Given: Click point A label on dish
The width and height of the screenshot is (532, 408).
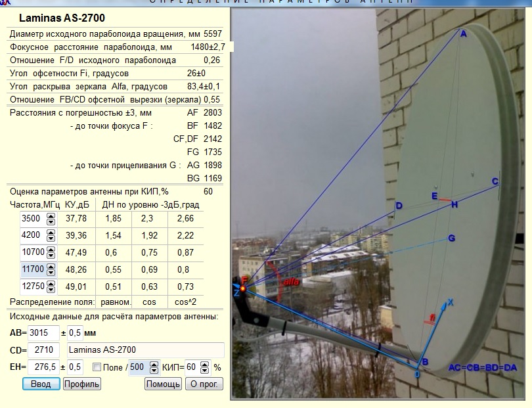Looking at the screenshot, I should coord(464,34).
